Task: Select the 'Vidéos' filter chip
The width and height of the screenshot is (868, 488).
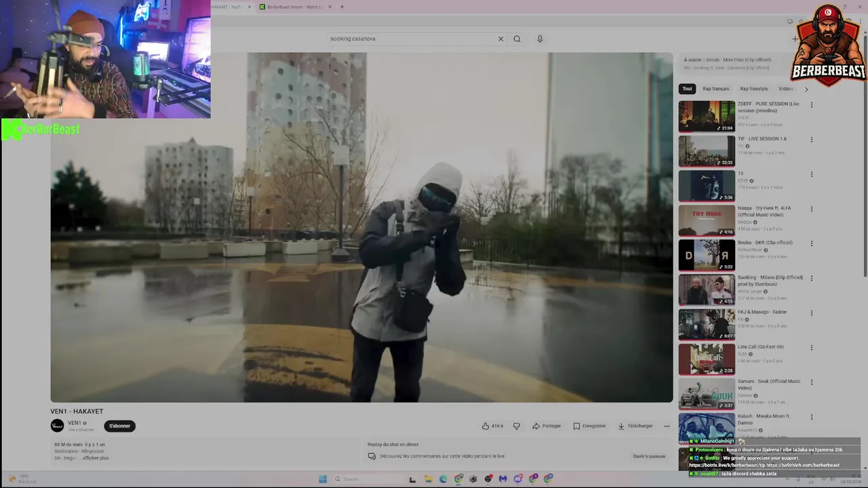Action: (786, 89)
